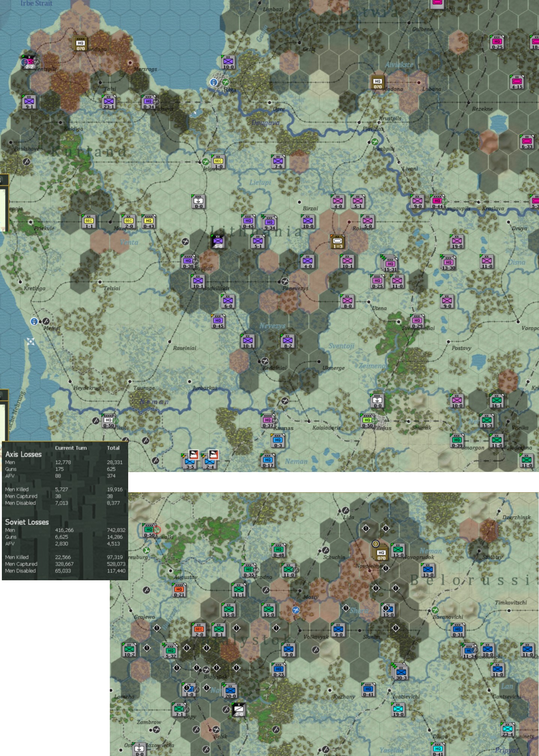Select the 0-38 HQ near Siauliai
Screen dimensions: 539x756
[188, 261]
